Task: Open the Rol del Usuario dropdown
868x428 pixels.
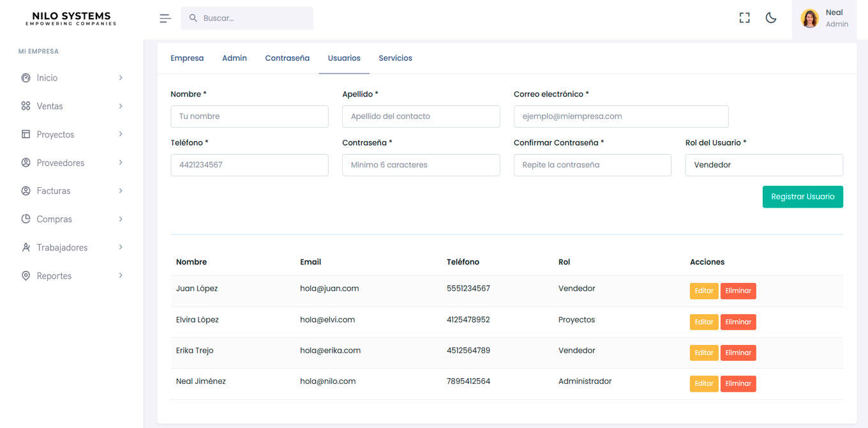Action: [x=763, y=165]
